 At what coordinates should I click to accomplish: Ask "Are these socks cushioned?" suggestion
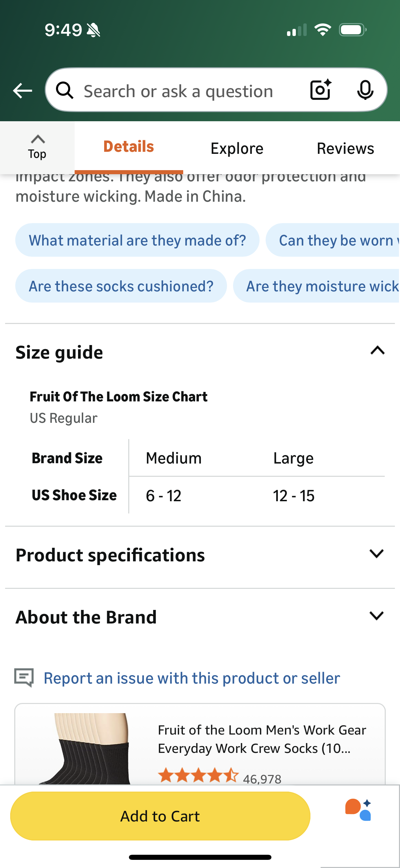pos(121,286)
